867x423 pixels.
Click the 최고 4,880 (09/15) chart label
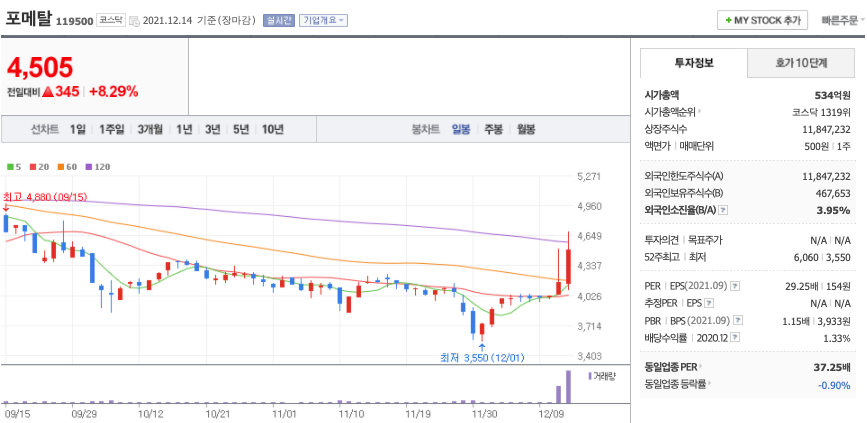(x=45, y=197)
